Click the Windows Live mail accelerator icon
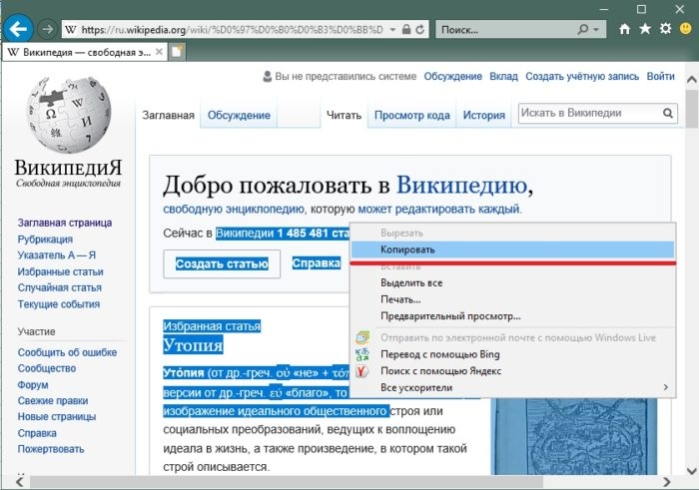The width and height of the screenshot is (699, 490). click(362, 338)
